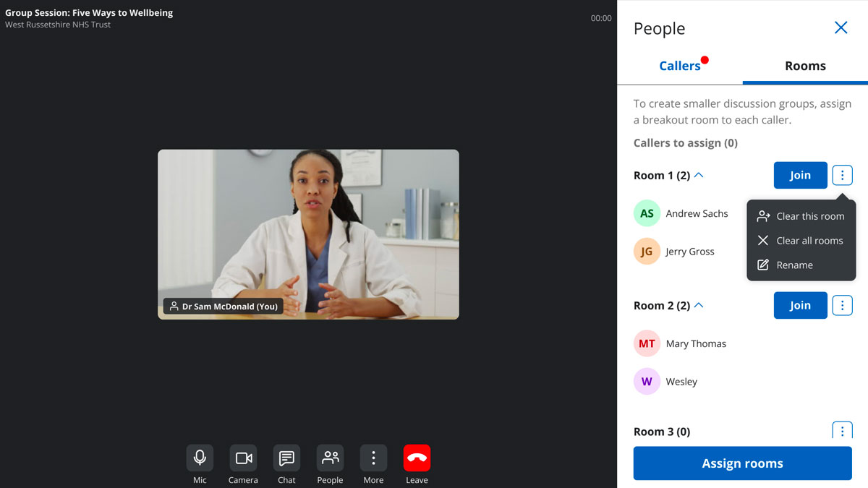Open the More options menu
868x488 pixels.
(x=373, y=458)
